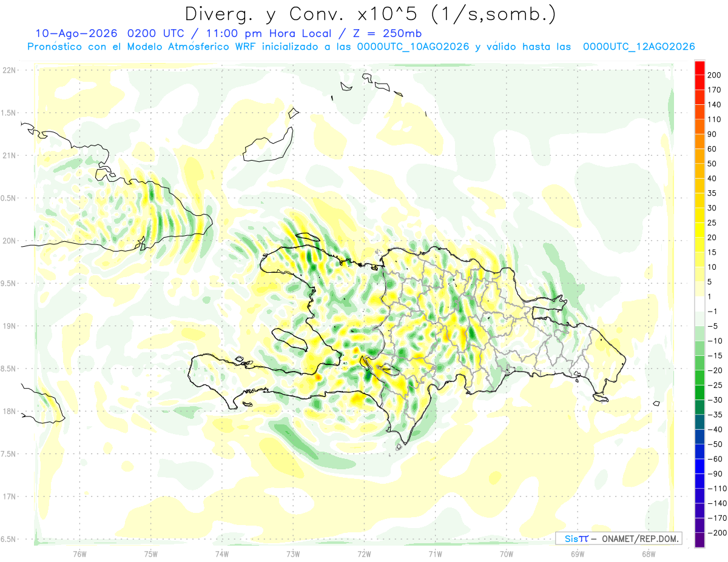The height and width of the screenshot is (562, 728).
Task: Pick the red colorbar segment above 200
Action: pyautogui.click(x=699, y=67)
